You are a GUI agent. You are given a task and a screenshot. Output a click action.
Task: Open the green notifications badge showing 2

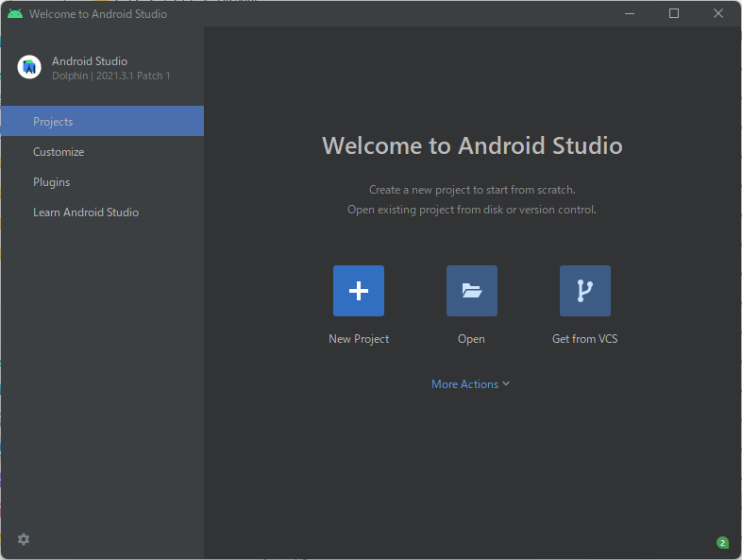tap(722, 542)
